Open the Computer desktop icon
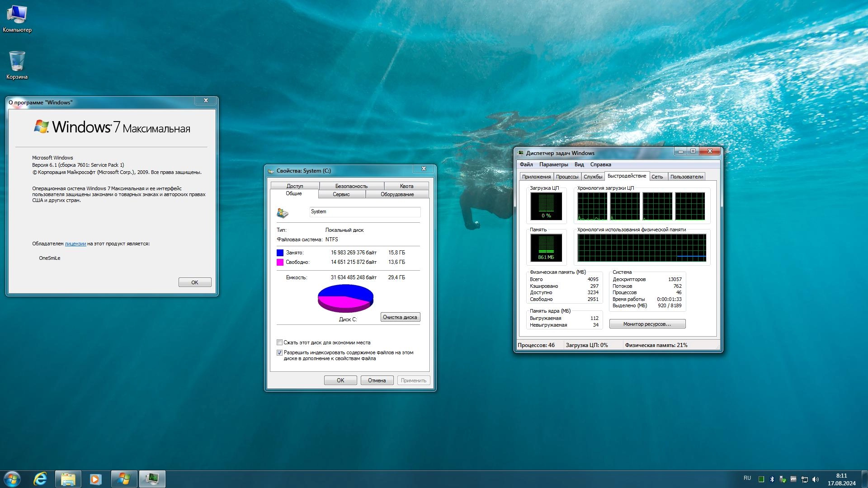 tap(17, 18)
